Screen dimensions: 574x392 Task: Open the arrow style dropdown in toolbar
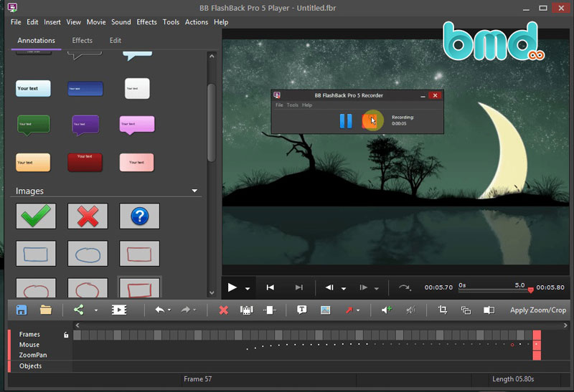[358, 310]
